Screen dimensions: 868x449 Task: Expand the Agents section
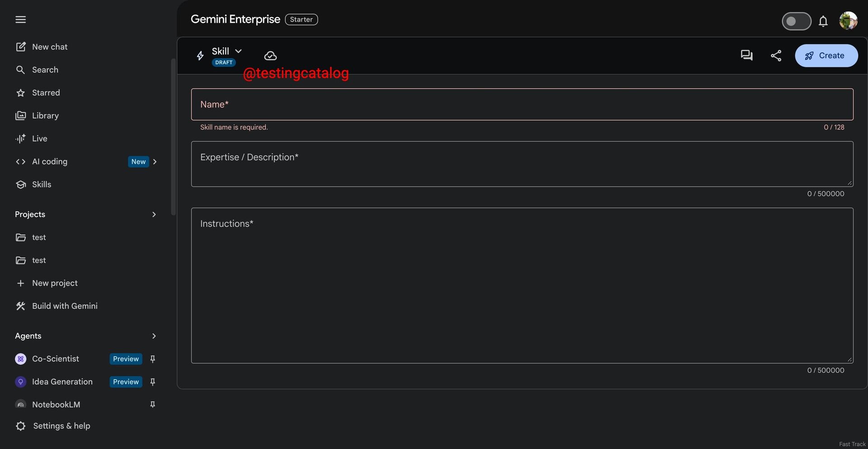coord(154,336)
